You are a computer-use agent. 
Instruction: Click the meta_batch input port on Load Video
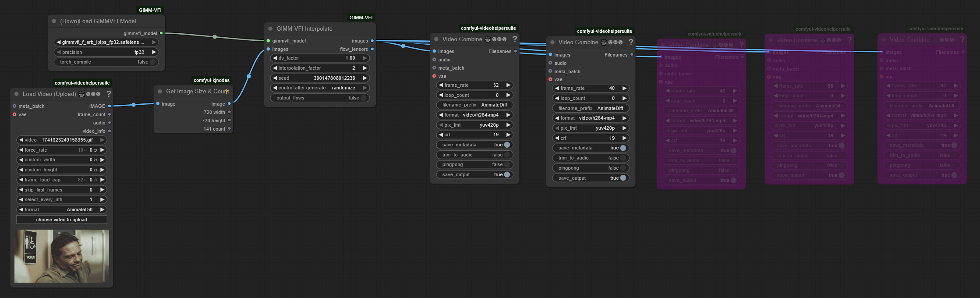pos(14,106)
